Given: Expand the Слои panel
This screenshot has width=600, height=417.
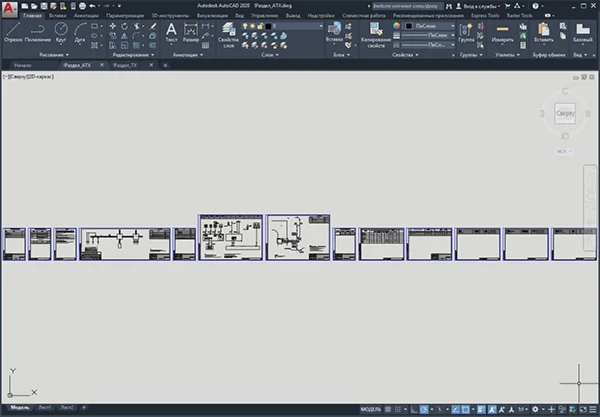Looking at the screenshot, I should click(x=270, y=55).
